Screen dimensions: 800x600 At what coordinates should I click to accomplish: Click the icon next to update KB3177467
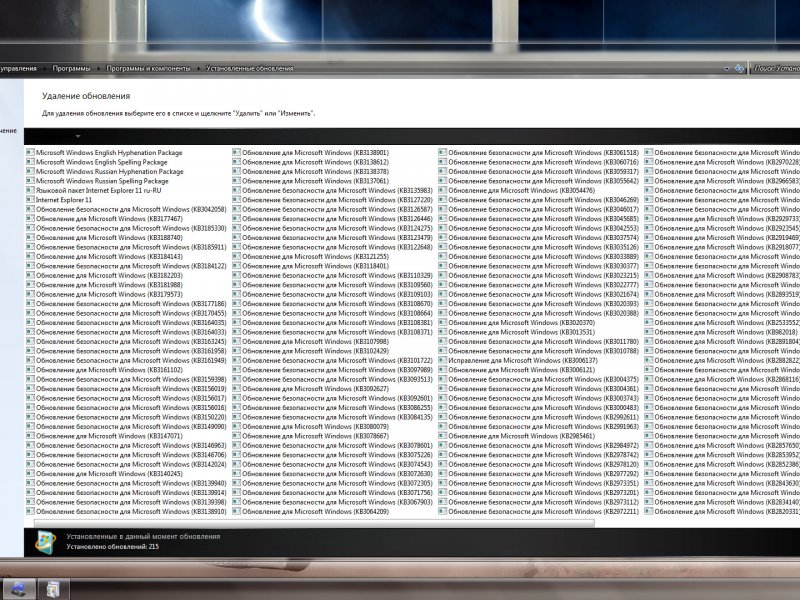(x=31, y=218)
